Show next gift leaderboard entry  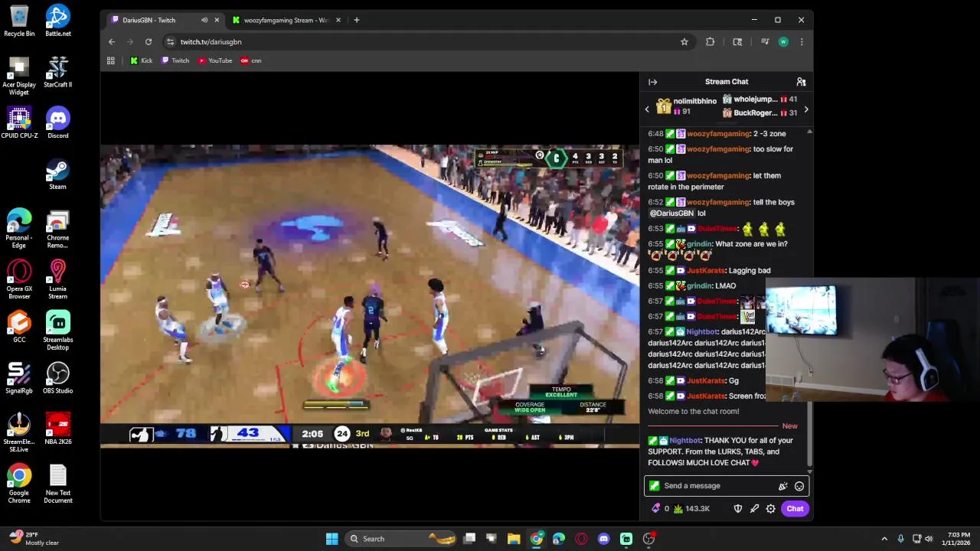(805, 109)
